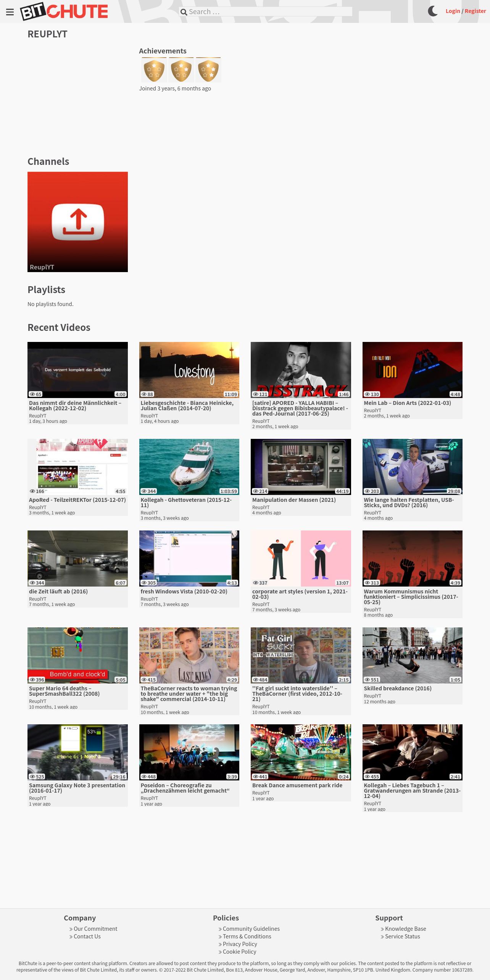This screenshot has height=980, width=490.
Task: Open Kollegah Ghettoveteran yacht thumbnail
Action: (x=189, y=467)
